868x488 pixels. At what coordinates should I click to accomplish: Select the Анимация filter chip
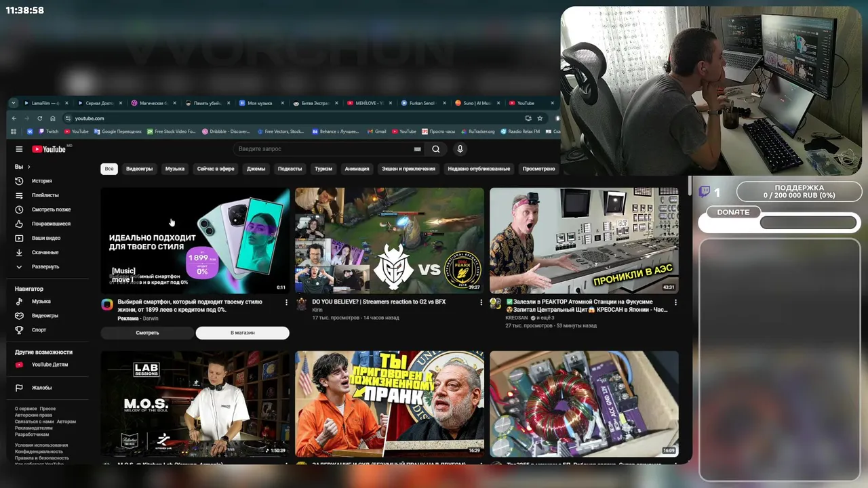[357, 169]
